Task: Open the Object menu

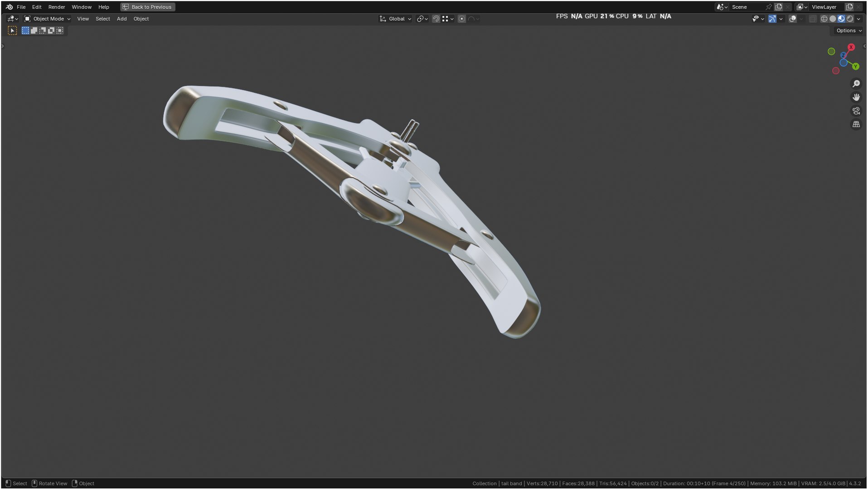Action: [141, 19]
